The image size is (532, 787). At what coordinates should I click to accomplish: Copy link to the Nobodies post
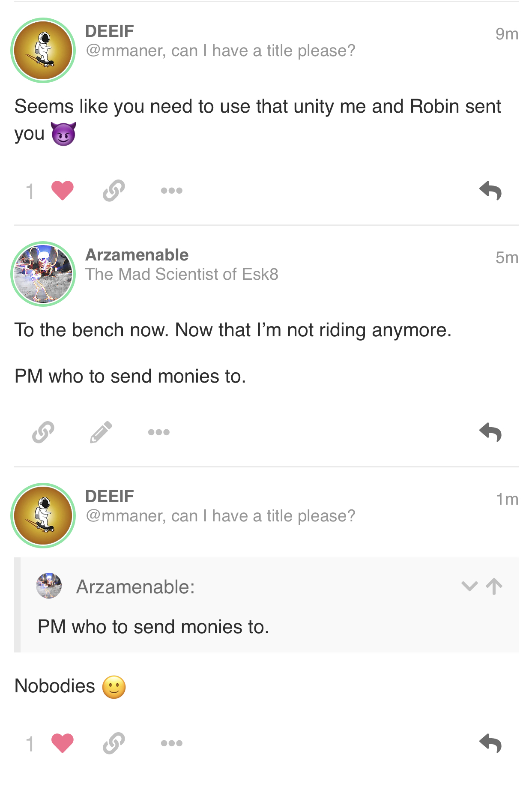click(x=114, y=743)
